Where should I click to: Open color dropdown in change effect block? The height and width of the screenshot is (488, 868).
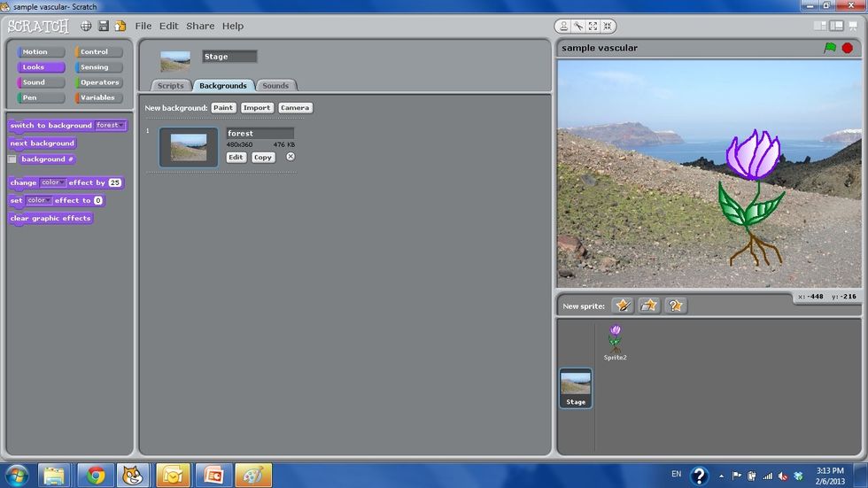(x=52, y=182)
